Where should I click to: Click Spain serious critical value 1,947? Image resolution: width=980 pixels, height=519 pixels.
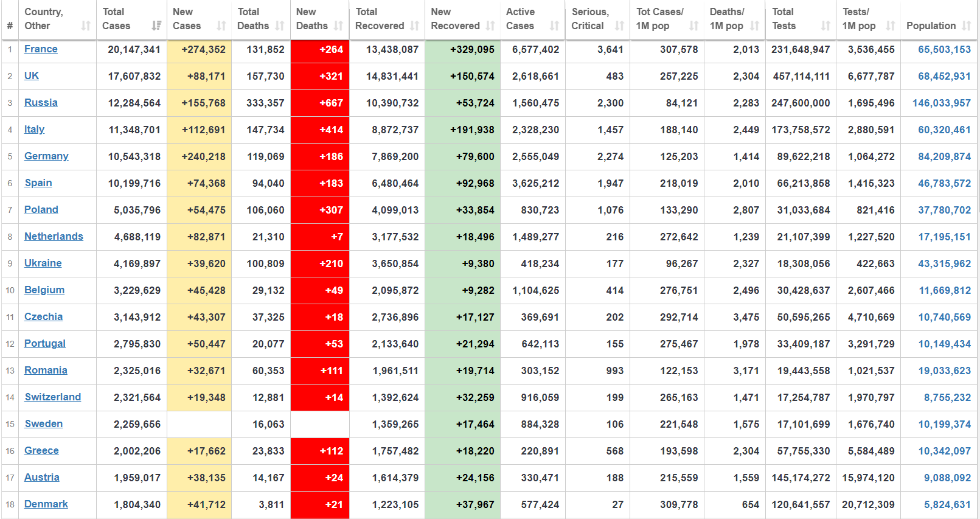[x=611, y=183]
